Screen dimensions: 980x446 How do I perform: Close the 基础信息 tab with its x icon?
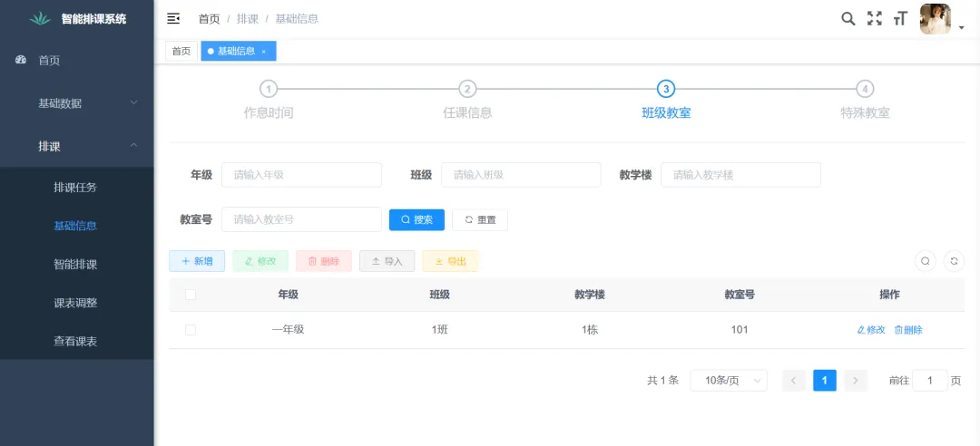pyautogui.click(x=264, y=52)
